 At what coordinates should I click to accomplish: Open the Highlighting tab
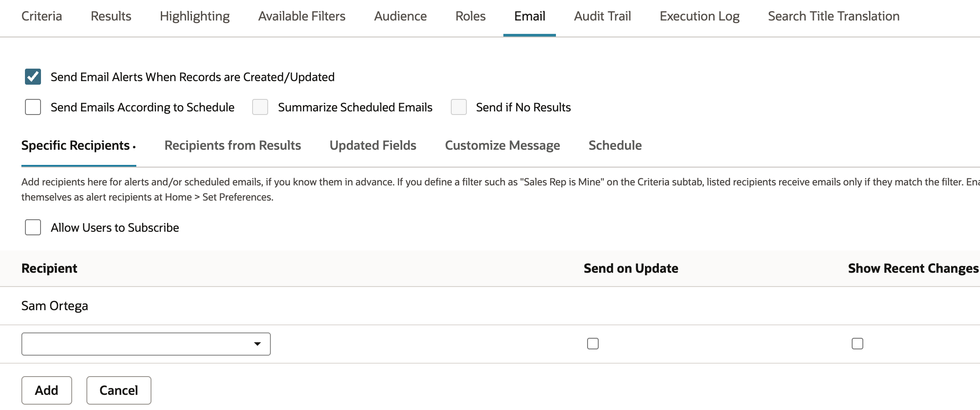click(x=195, y=16)
